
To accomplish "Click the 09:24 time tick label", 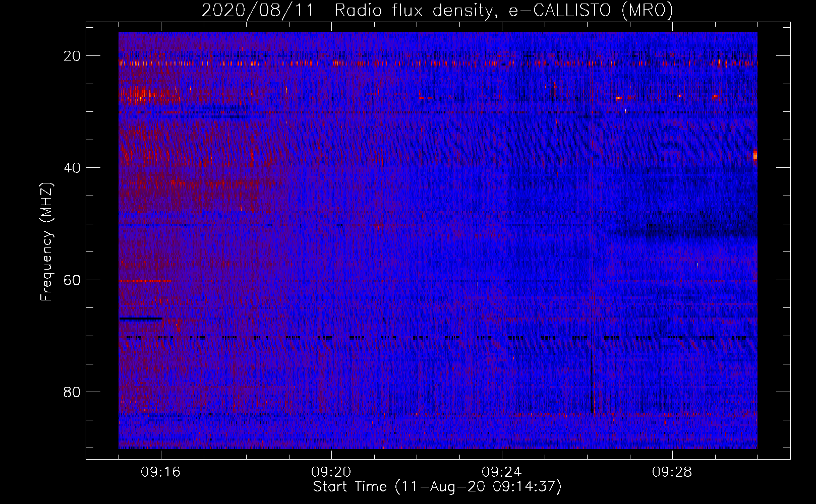I will (x=502, y=472).
